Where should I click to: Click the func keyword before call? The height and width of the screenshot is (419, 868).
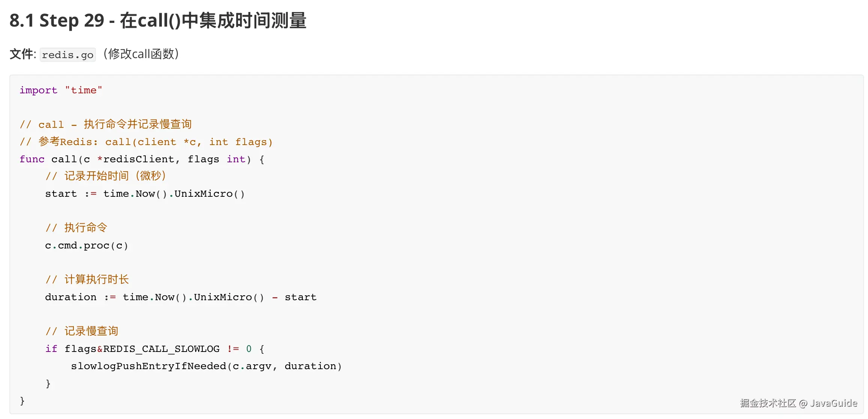(x=32, y=159)
